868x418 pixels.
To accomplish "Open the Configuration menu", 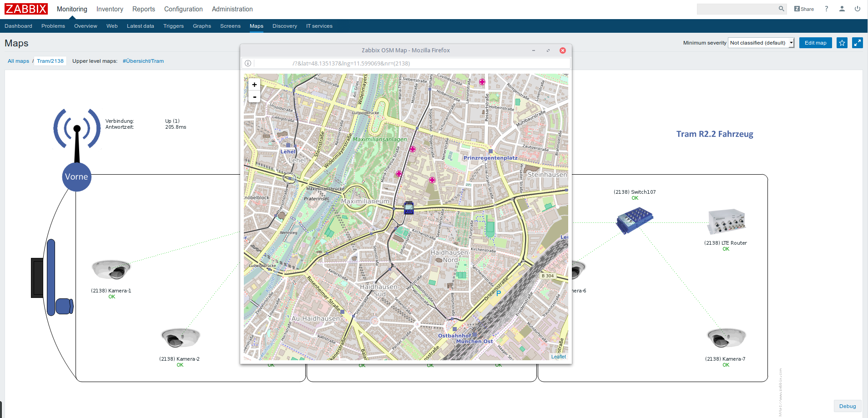I will 183,9.
